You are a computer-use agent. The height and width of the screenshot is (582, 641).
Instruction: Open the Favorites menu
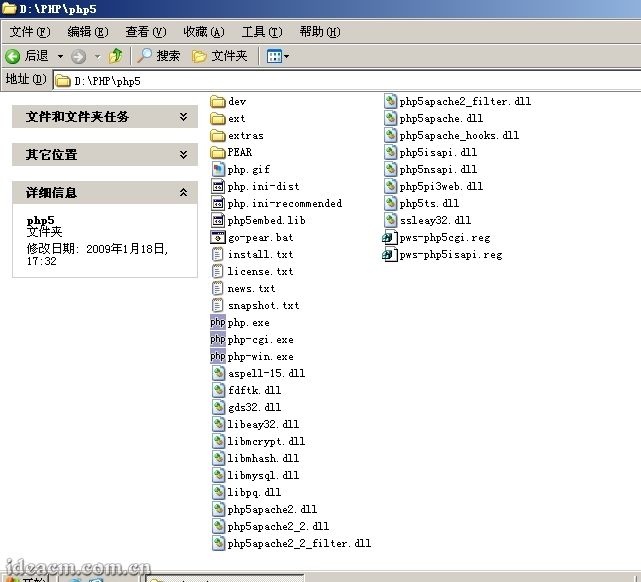click(203, 32)
